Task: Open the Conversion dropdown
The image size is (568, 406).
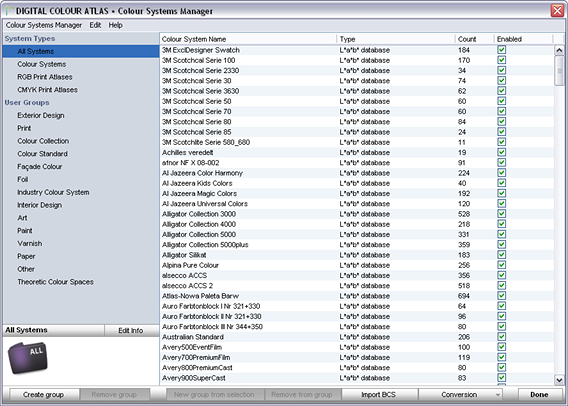Action: 460,394
